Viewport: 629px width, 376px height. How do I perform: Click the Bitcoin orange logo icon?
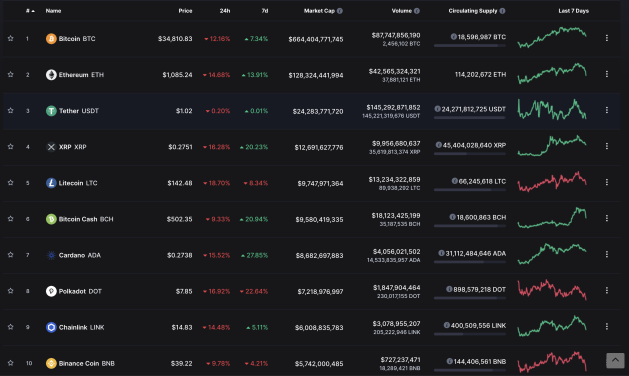point(51,39)
